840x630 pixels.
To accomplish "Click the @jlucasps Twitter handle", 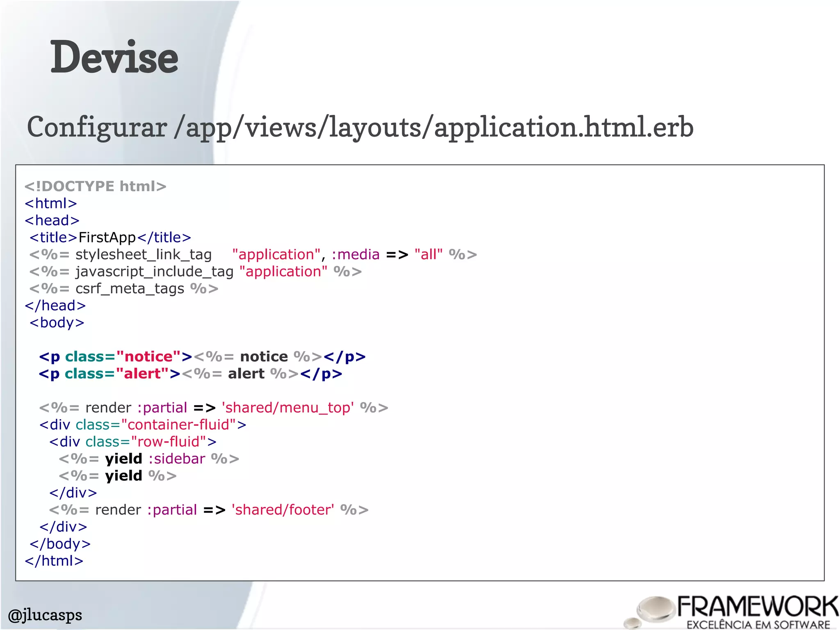I will [45, 615].
